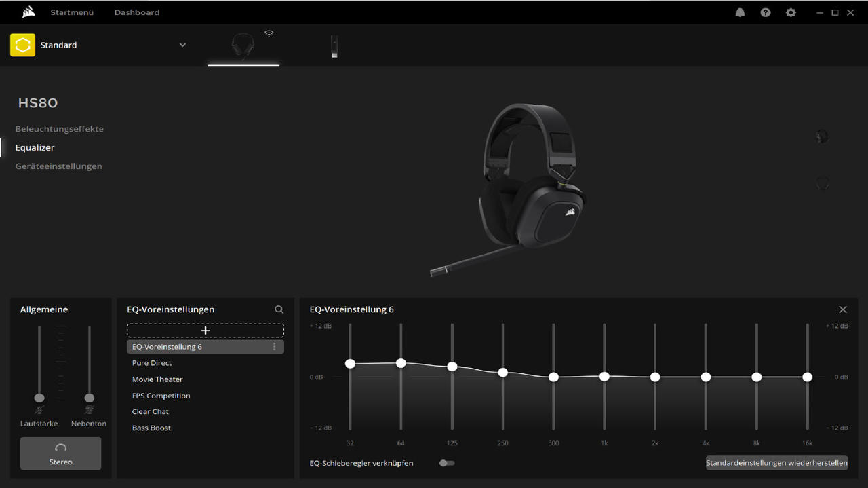Expand the Standard profile dropdown
This screenshot has height=488, width=868.
(x=182, y=45)
